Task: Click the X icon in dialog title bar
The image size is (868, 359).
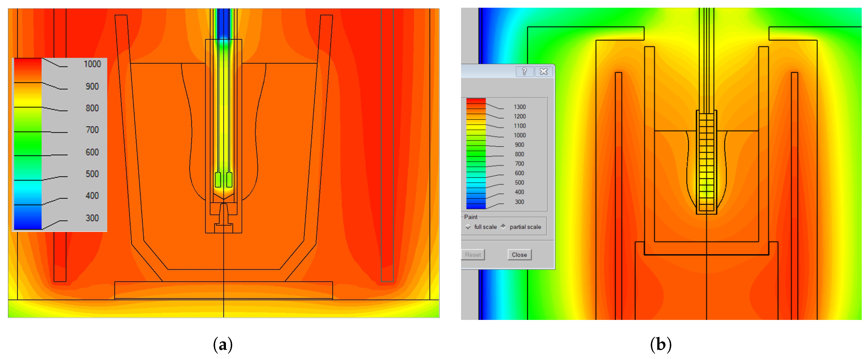Action: click(x=544, y=71)
